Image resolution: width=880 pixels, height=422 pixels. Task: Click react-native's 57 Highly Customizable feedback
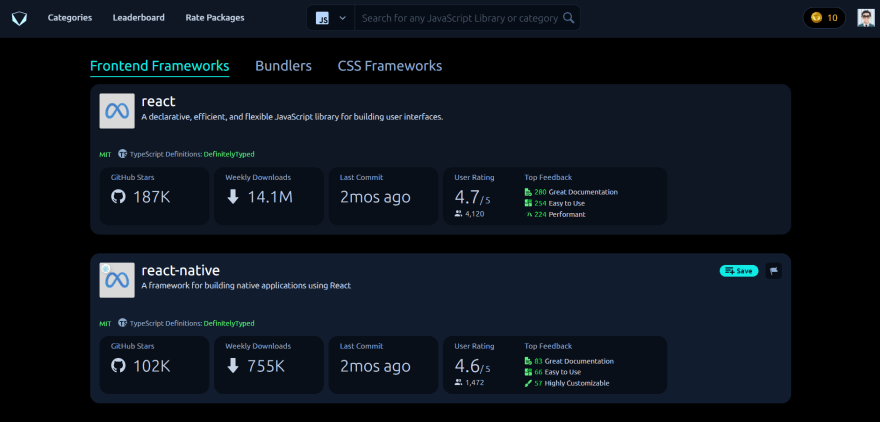[572, 383]
